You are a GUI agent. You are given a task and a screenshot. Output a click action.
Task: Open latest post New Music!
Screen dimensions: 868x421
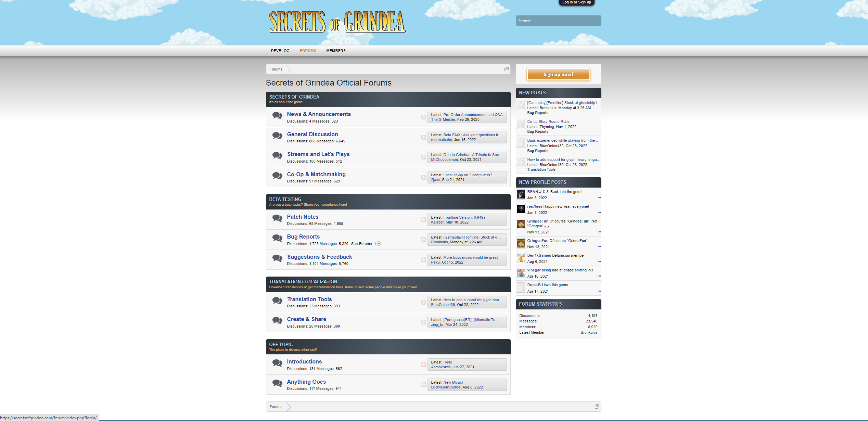(x=453, y=382)
